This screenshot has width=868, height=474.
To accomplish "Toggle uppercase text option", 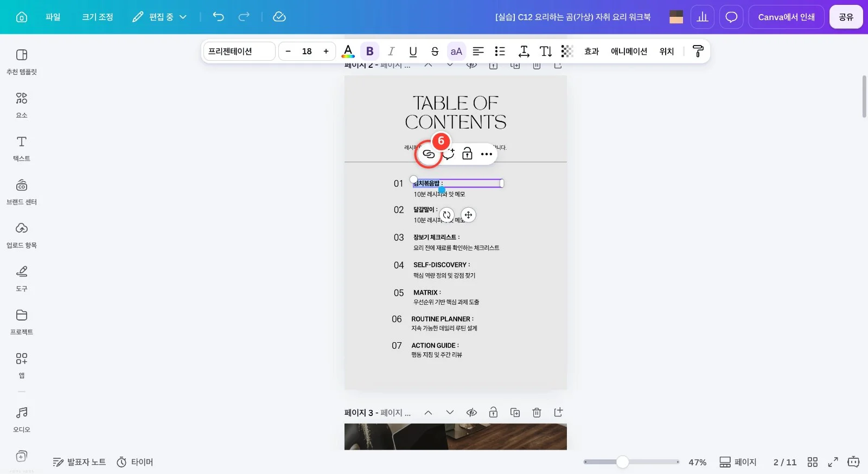I will pos(456,52).
